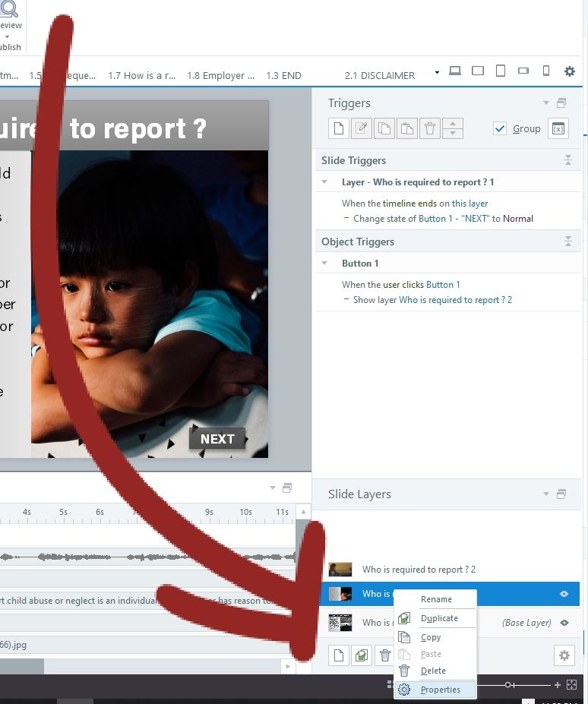This screenshot has width=588, height=704.
Task: Toggle visibility of the Base Layer
Action: pyautogui.click(x=564, y=623)
